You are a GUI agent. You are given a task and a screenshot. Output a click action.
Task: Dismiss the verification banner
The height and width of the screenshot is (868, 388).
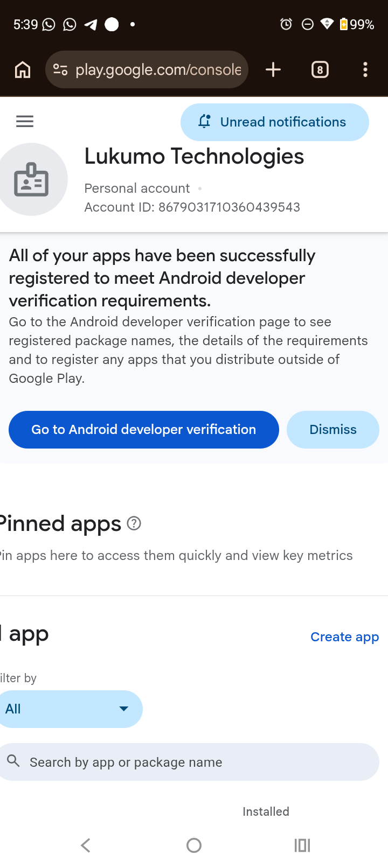333,430
